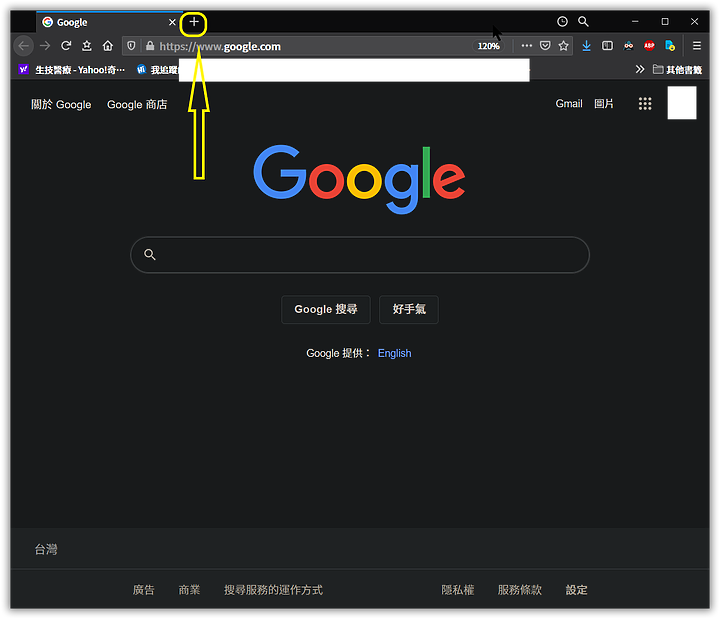Image resolution: width=720 pixels, height=619 pixels.
Task: Bookmark this page with star
Action: coord(563,46)
